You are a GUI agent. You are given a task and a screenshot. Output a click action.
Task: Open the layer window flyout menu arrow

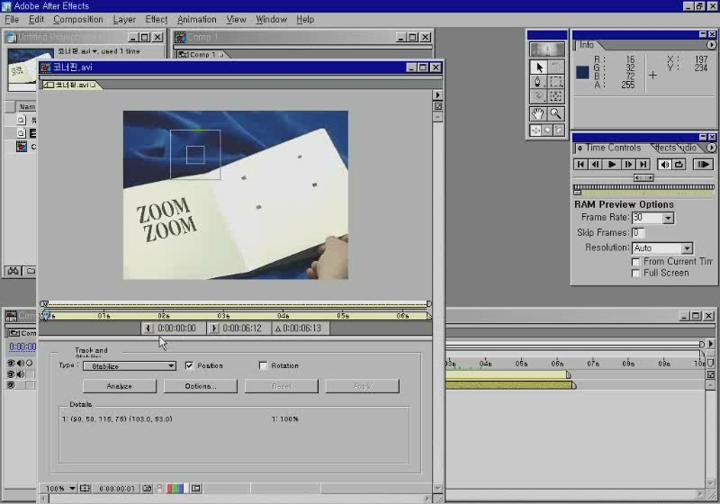438,95
